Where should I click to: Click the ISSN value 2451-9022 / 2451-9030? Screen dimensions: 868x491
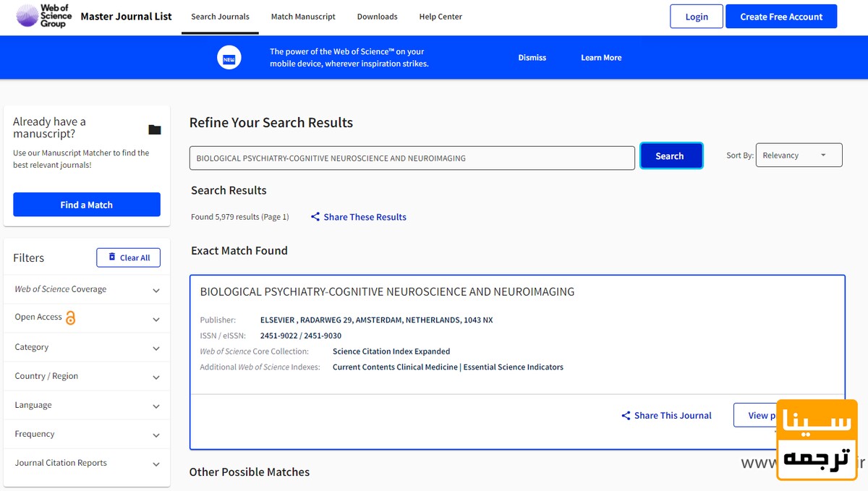pos(301,336)
